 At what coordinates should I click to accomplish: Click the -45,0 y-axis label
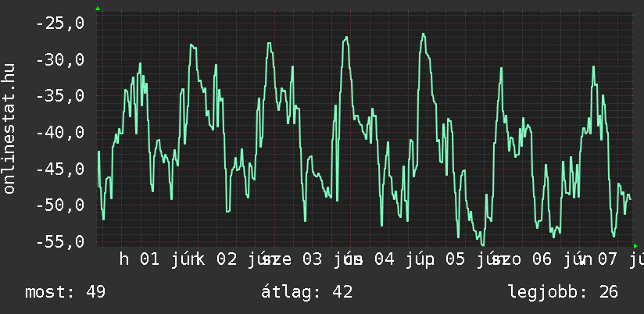tap(60, 169)
